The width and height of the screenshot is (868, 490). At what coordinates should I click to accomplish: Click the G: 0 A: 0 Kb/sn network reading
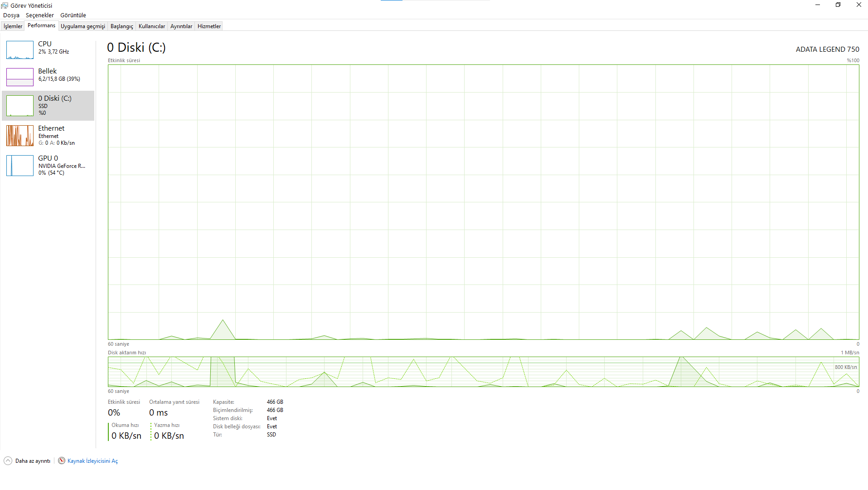click(x=56, y=143)
